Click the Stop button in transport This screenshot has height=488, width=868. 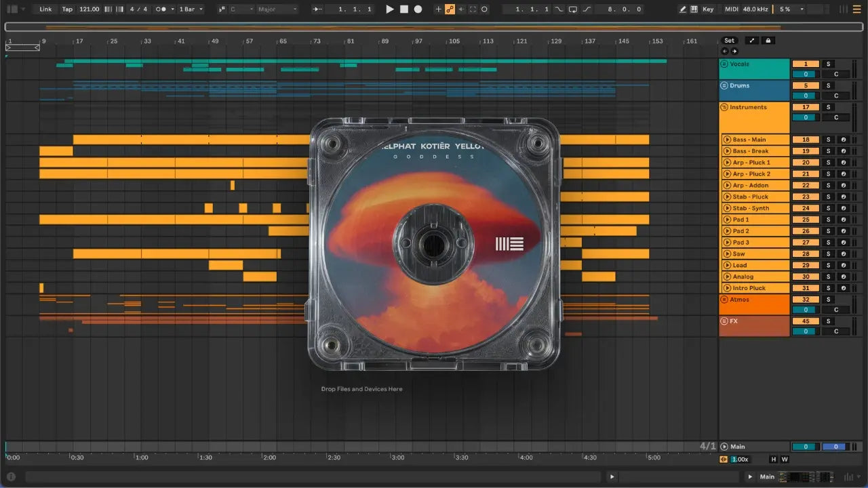tap(403, 9)
